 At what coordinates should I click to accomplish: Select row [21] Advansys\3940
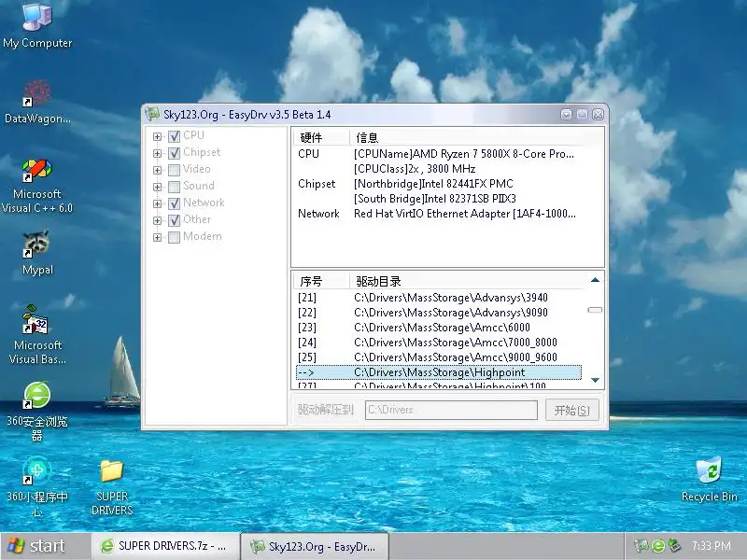tap(438, 298)
